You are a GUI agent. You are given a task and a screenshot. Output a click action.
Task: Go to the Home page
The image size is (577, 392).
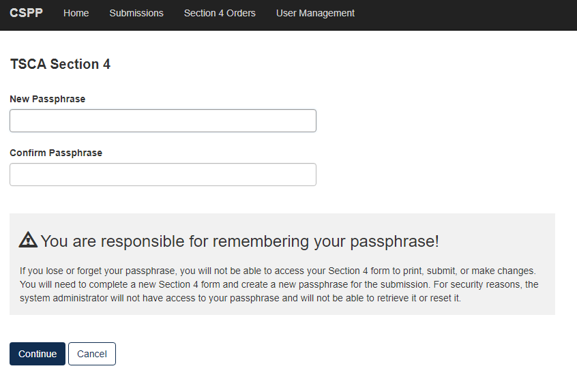click(76, 13)
